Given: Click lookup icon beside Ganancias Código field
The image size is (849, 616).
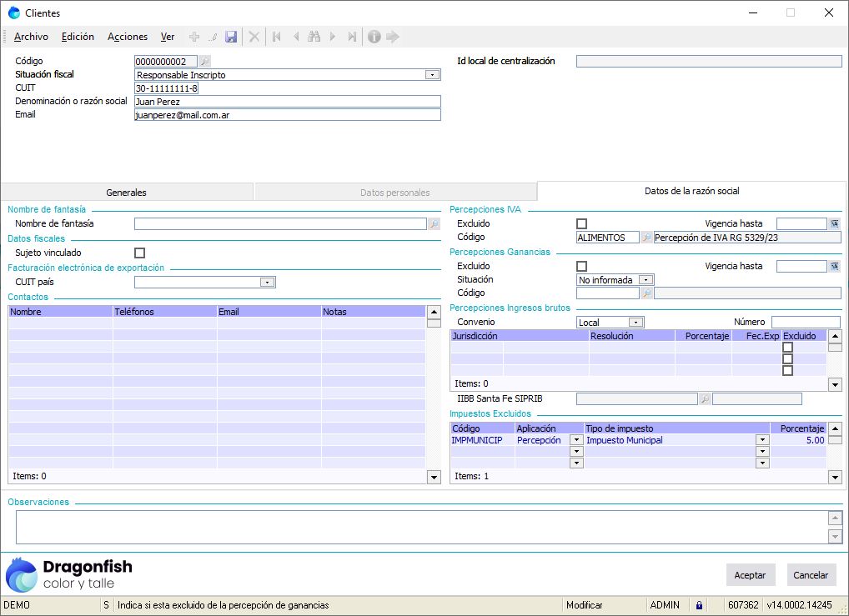Looking at the screenshot, I should 646,293.
